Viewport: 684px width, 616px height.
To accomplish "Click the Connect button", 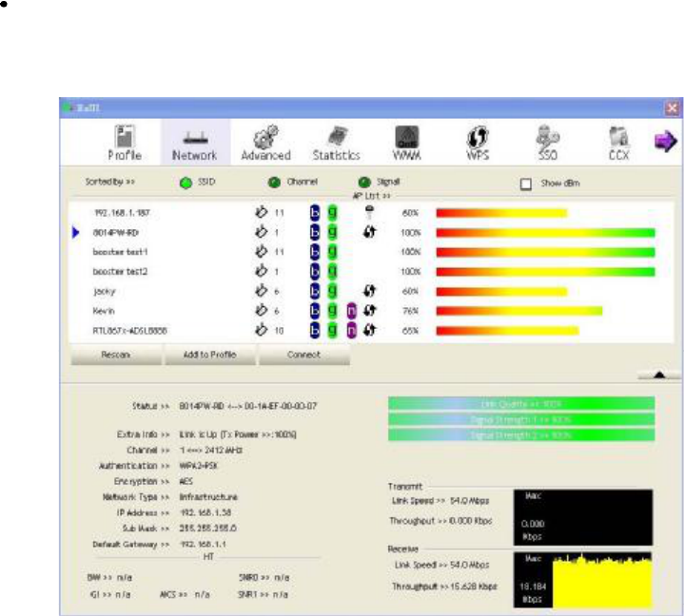I will [x=304, y=355].
